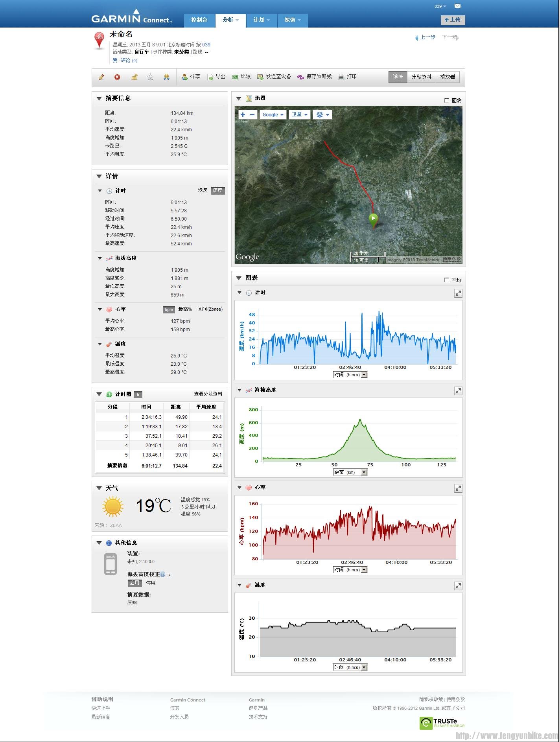Viewport: 560px width, 742px height.
Task: Print the activity using 打印
Action: [x=347, y=77]
